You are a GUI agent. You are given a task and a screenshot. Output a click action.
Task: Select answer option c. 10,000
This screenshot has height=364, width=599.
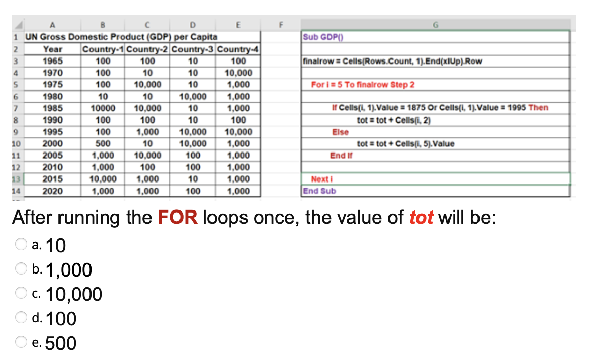click(21, 293)
